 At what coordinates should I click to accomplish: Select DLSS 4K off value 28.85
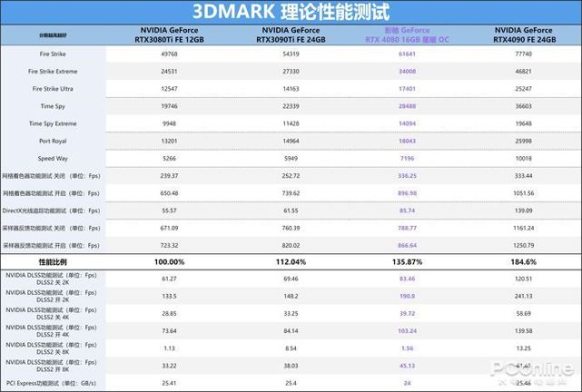[169, 313]
